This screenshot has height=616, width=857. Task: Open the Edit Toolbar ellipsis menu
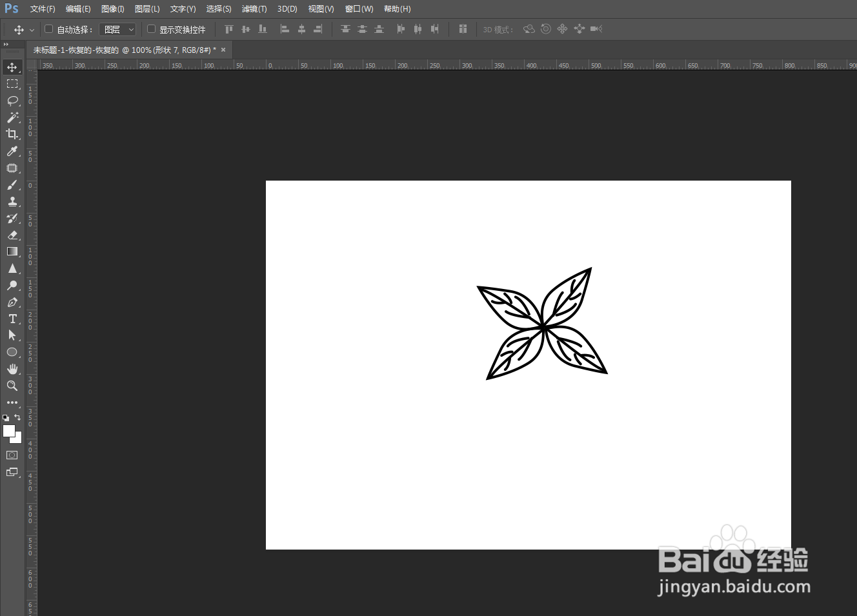[x=12, y=402]
